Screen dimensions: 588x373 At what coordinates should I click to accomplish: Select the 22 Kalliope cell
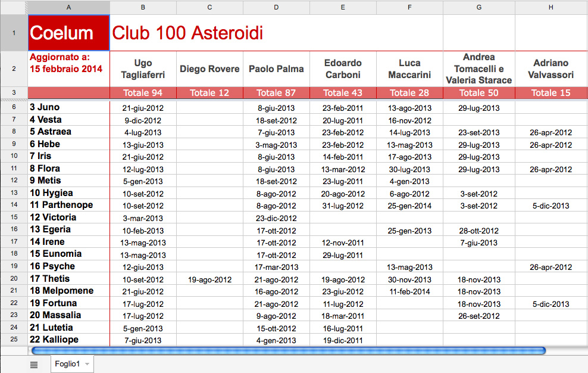pyautogui.click(x=68, y=340)
